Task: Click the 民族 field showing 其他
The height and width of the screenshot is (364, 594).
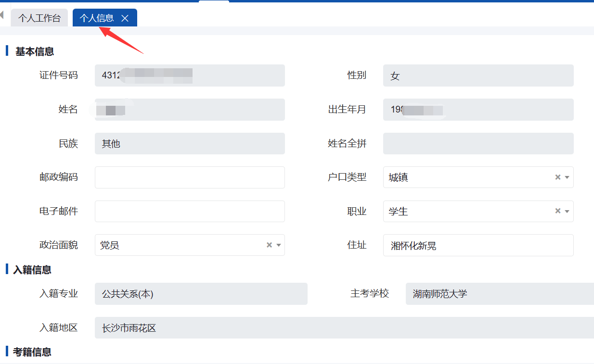Action: (190, 143)
